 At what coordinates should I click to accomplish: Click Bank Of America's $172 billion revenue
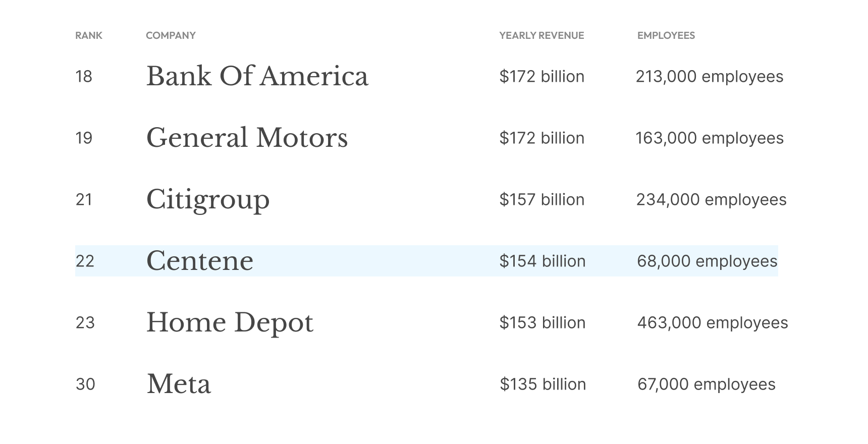(x=542, y=76)
